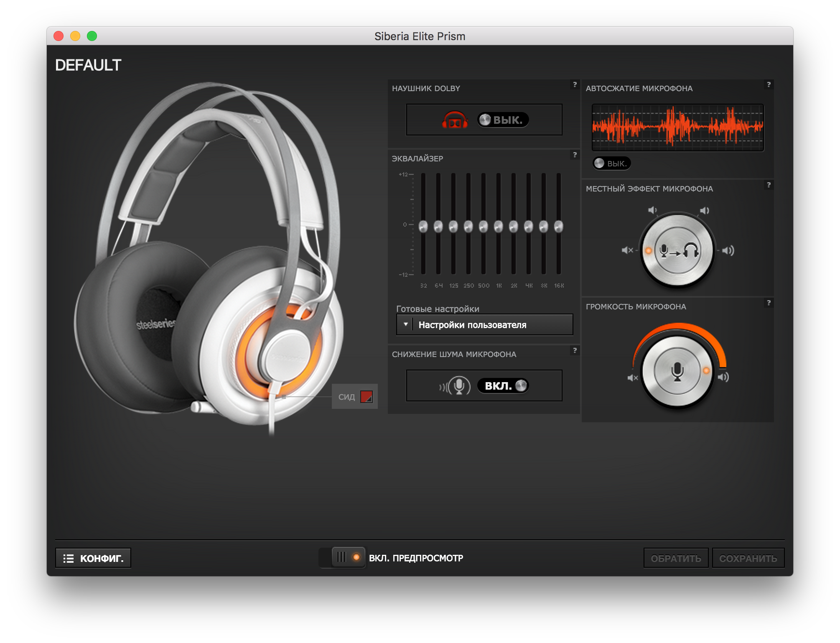Click the СОХРАНИТЬ save button

pos(748,558)
